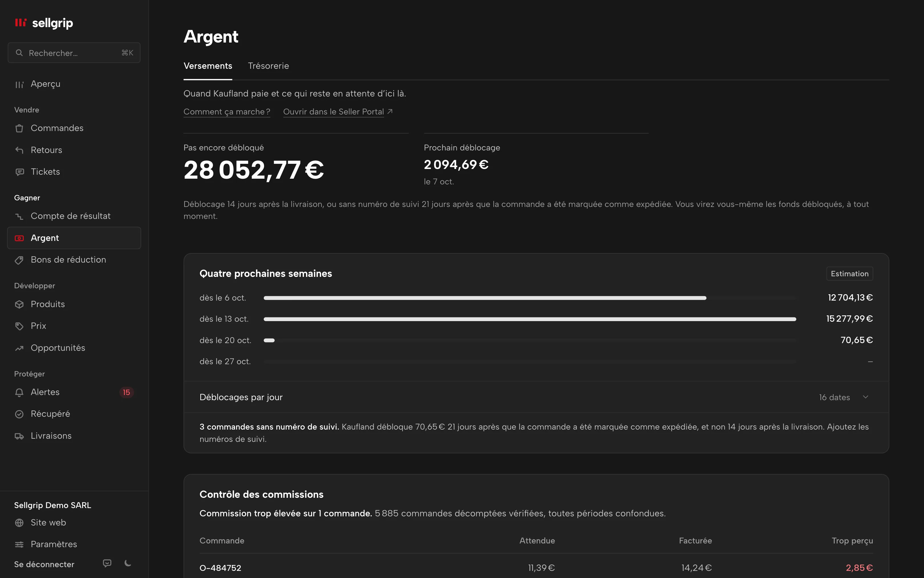Click the Site web globe icon
The width and height of the screenshot is (924, 578).
[19, 523]
